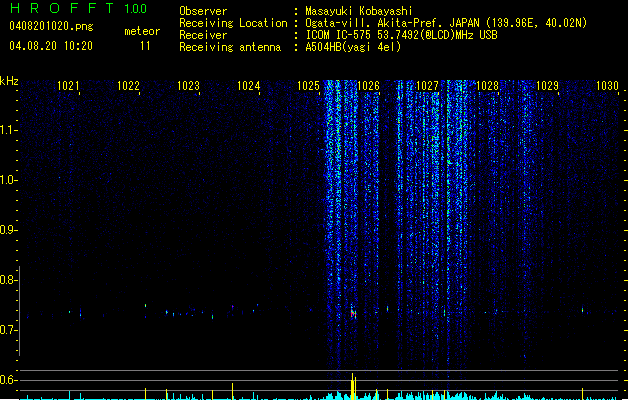The width and height of the screenshot is (629, 400).
Task: Click the 'Receiver' field label
Action: pos(203,35)
